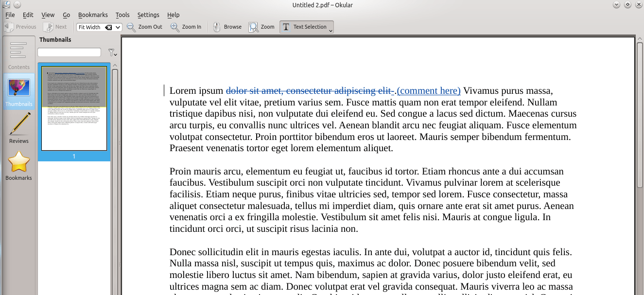Open the Reviews pencil panel
Image resolution: width=644 pixels, height=295 pixels.
(18, 128)
